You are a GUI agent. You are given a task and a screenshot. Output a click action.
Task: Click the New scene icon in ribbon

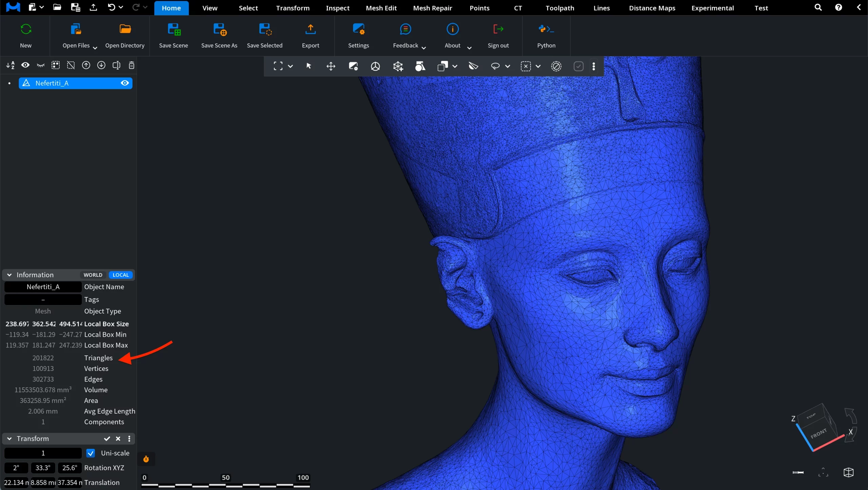[26, 30]
